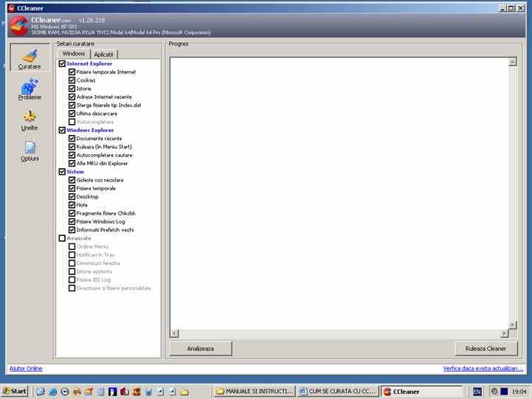The image size is (532, 399).
Task: Toggle the Goleste cos reciclare checkbox
Action: [72, 180]
